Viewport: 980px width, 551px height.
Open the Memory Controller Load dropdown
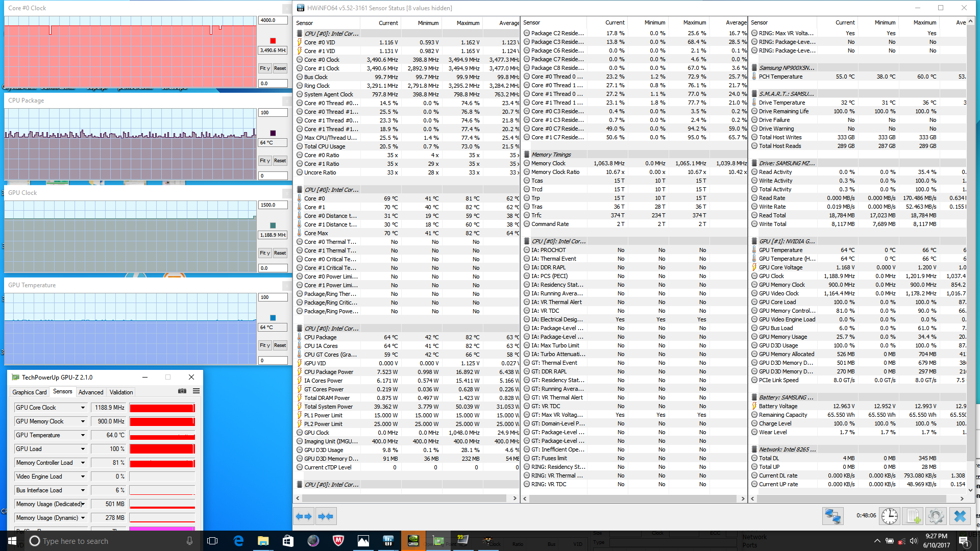(83, 463)
